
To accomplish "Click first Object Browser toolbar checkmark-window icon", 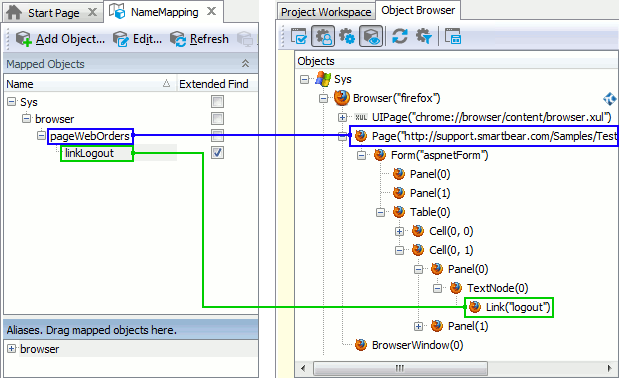I will pos(299,37).
